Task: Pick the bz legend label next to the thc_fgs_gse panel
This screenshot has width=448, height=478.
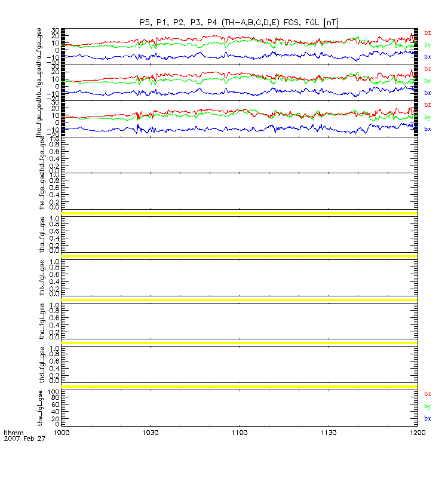Action: pos(427,105)
